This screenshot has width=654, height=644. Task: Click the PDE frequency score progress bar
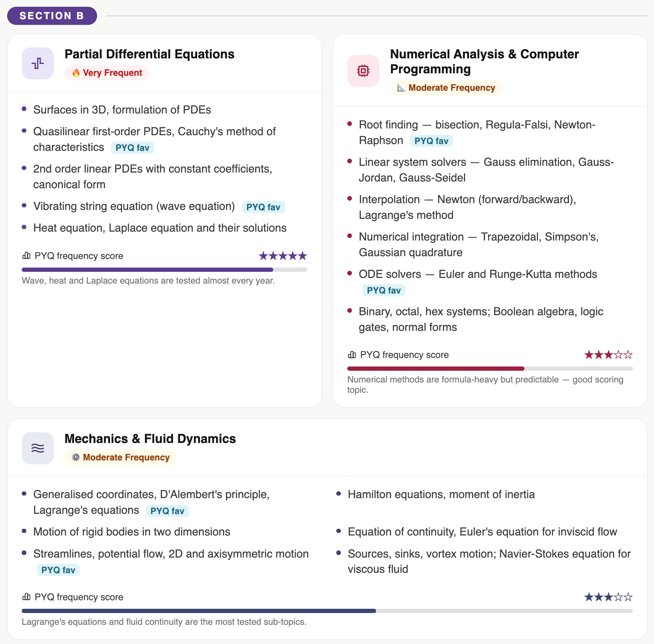point(164,270)
